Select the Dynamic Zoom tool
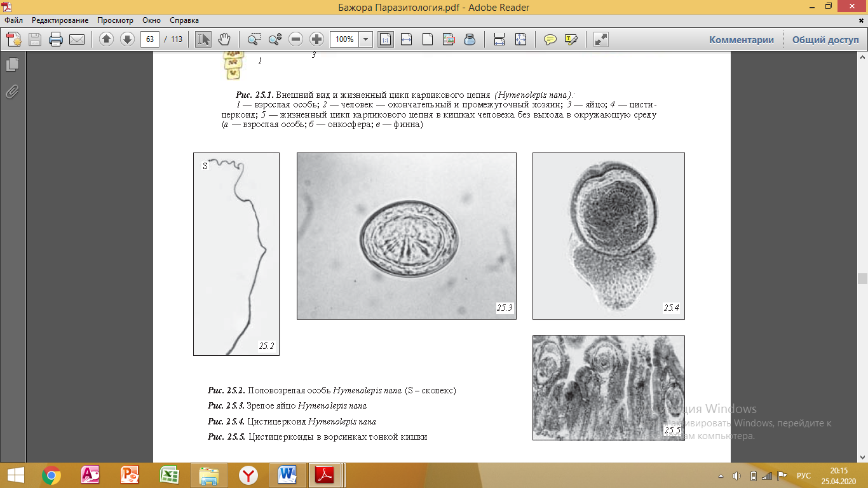This screenshot has height=488, width=868. (275, 39)
